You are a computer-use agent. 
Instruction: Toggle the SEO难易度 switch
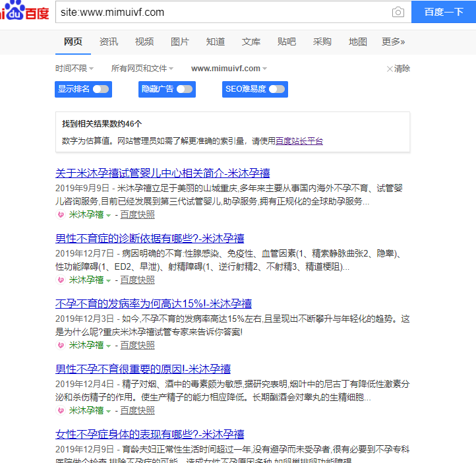[x=277, y=89]
